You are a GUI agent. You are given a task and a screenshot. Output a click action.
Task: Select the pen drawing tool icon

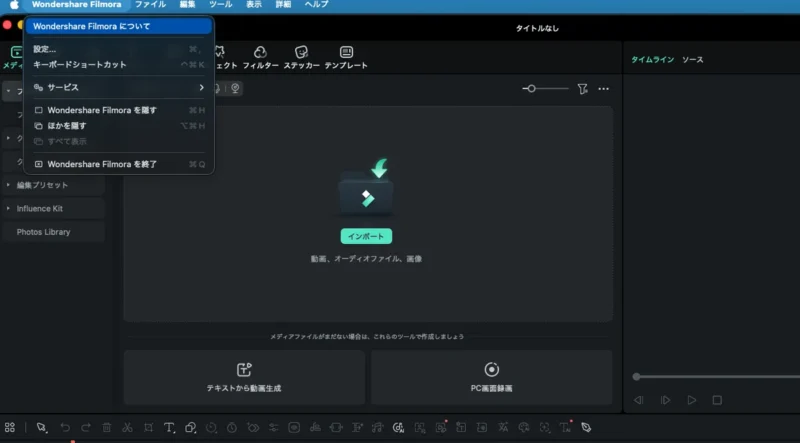pos(586,428)
